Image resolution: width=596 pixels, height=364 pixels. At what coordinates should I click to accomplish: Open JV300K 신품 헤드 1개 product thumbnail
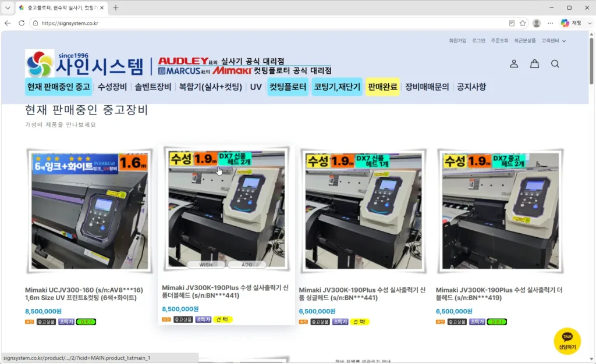click(x=363, y=211)
